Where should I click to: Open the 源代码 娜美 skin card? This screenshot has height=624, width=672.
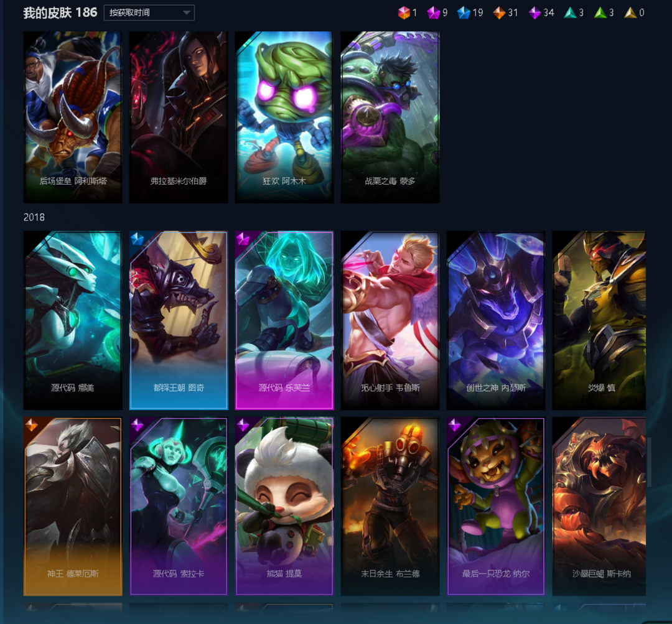(72, 320)
